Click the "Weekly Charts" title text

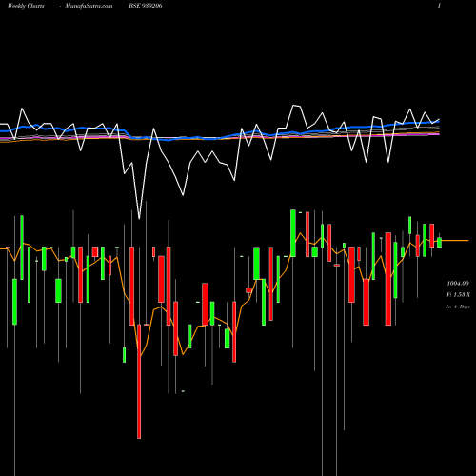26,6
